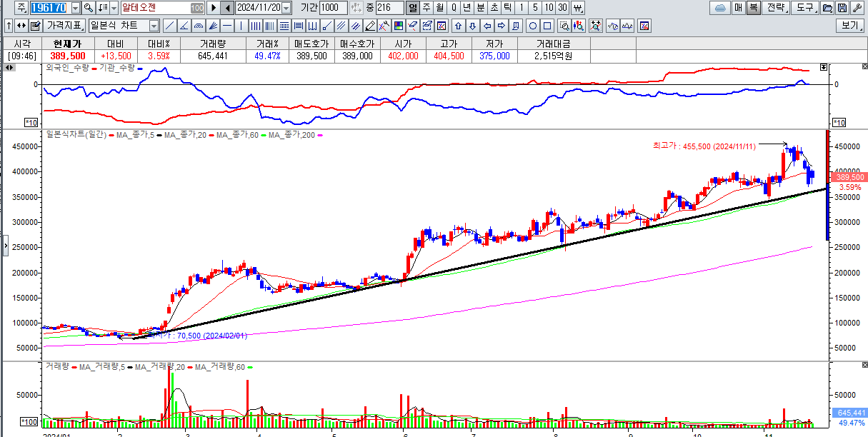This screenshot has width=868, height=437.
Task: Select the Fibonacci arc drawing tool
Action: tap(199, 26)
